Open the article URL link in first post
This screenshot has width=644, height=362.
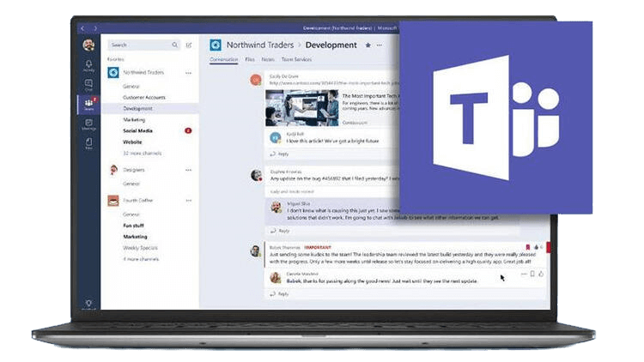(x=334, y=83)
